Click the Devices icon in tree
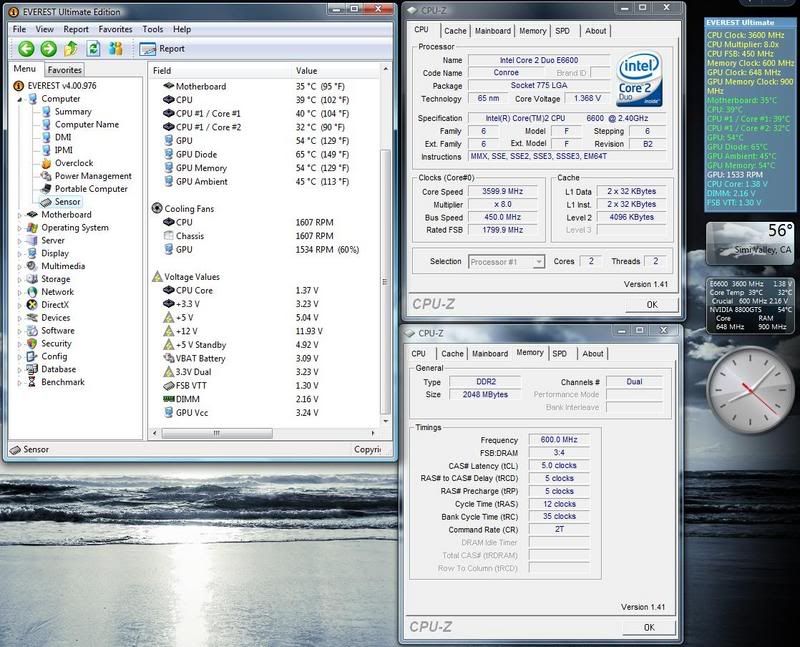800x647 pixels. tap(33, 318)
